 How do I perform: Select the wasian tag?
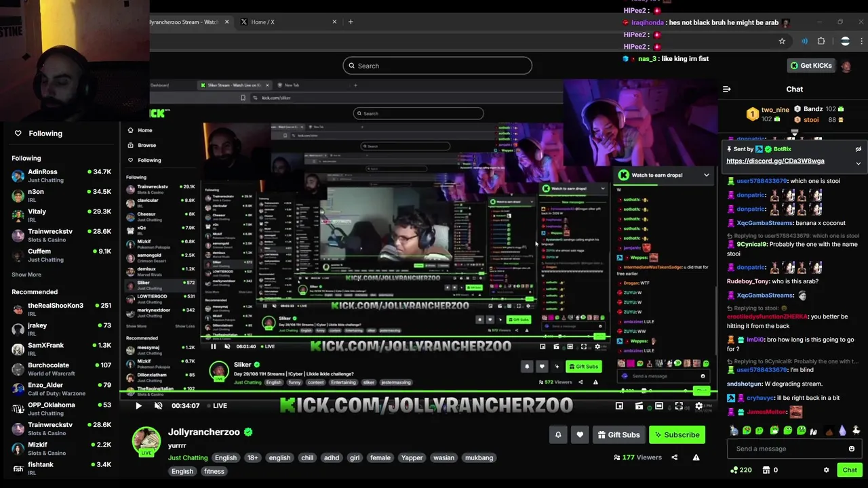pyautogui.click(x=443, y=457)
